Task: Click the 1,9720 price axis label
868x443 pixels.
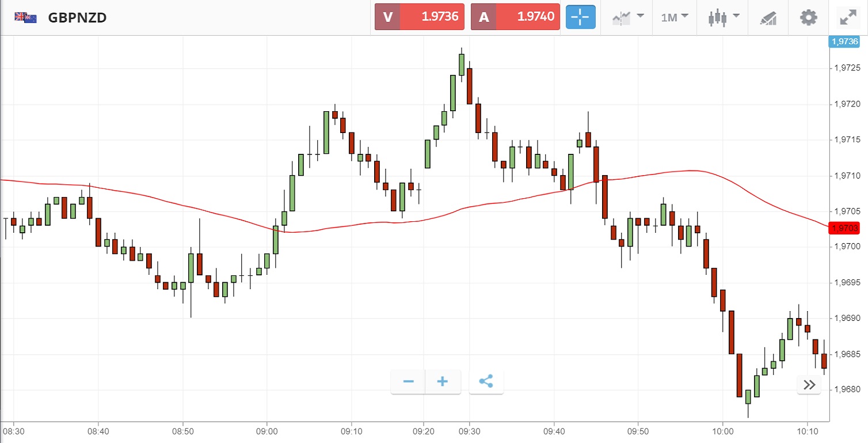Action: tap(847, 104)
